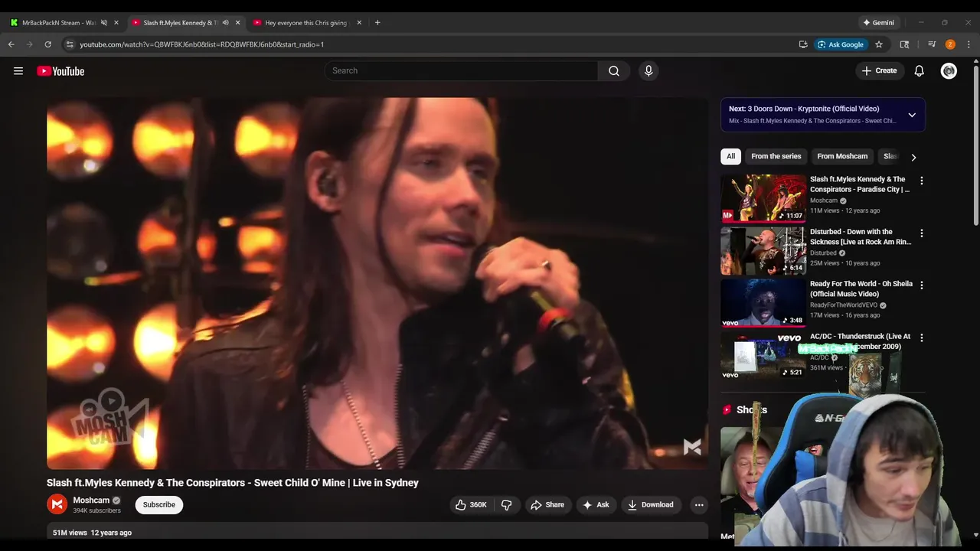Install app icon in address bar

pyautogui.click(x=803, y=44)
